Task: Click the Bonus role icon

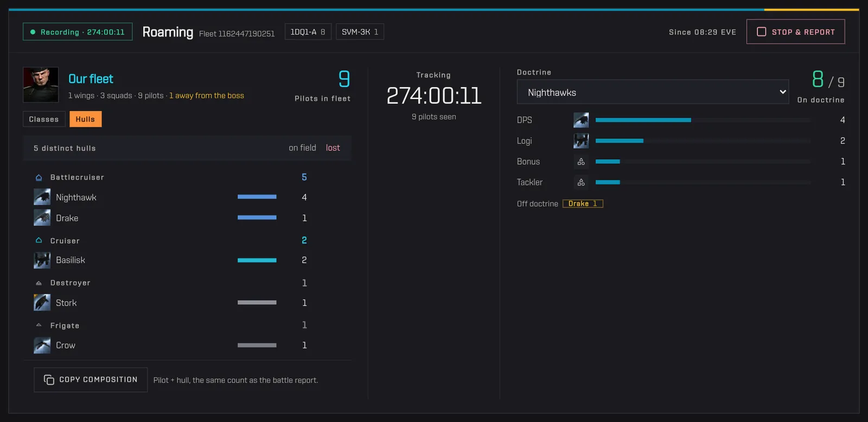Action: 581,162
